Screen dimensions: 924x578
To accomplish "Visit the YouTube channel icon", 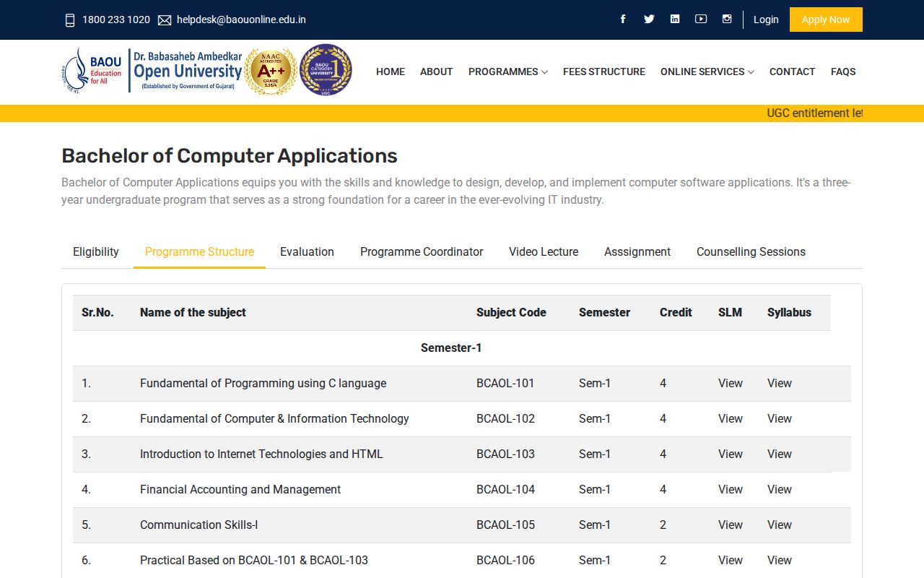I will coord(701,20).
